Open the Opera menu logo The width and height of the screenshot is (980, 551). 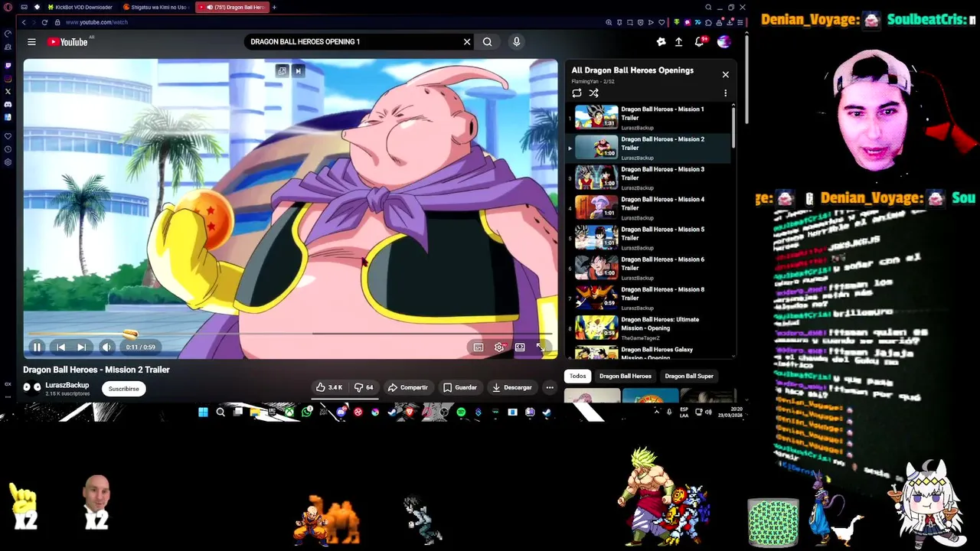(8, 7)
